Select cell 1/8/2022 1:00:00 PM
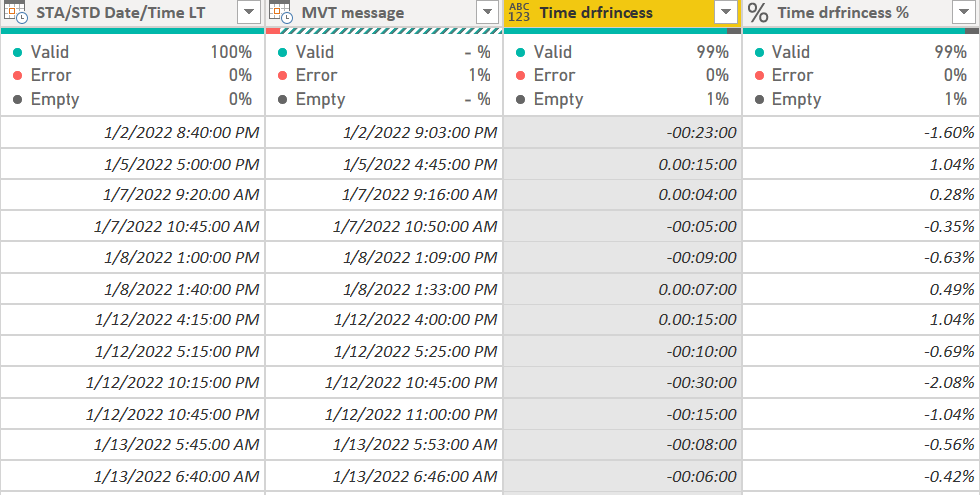Image resolution: width=980 pixels, height=495 pixels. tap(132, 257)
